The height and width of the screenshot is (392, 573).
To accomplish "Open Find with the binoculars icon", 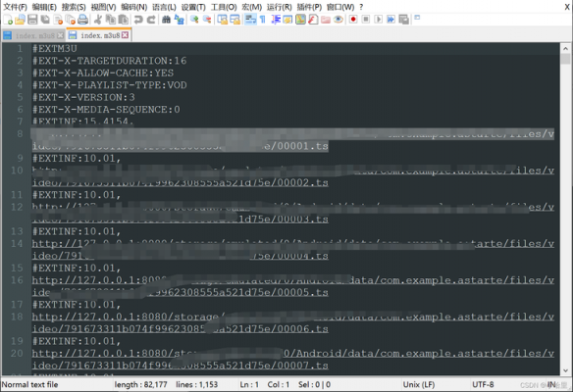I will (x=166, y=20).
